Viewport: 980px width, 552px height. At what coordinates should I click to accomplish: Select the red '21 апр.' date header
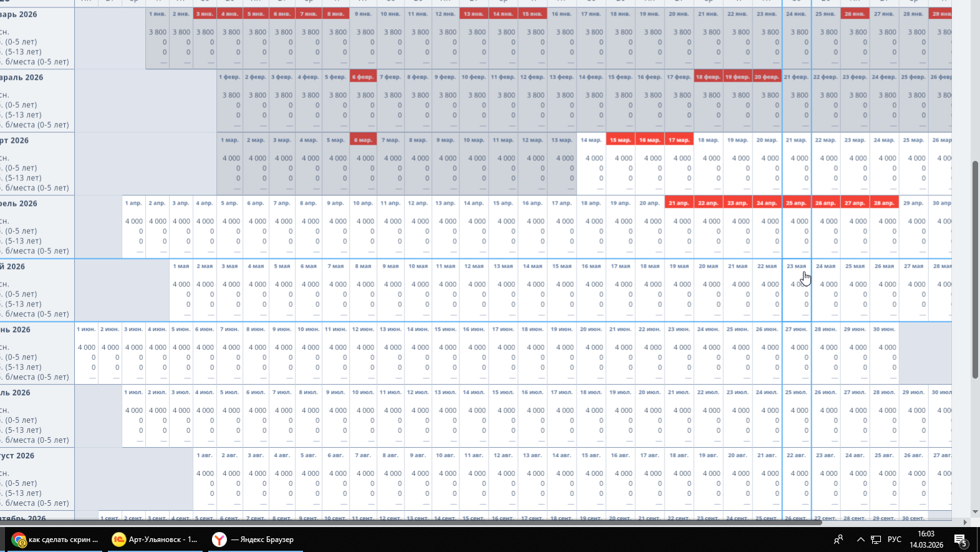point(679,203)
